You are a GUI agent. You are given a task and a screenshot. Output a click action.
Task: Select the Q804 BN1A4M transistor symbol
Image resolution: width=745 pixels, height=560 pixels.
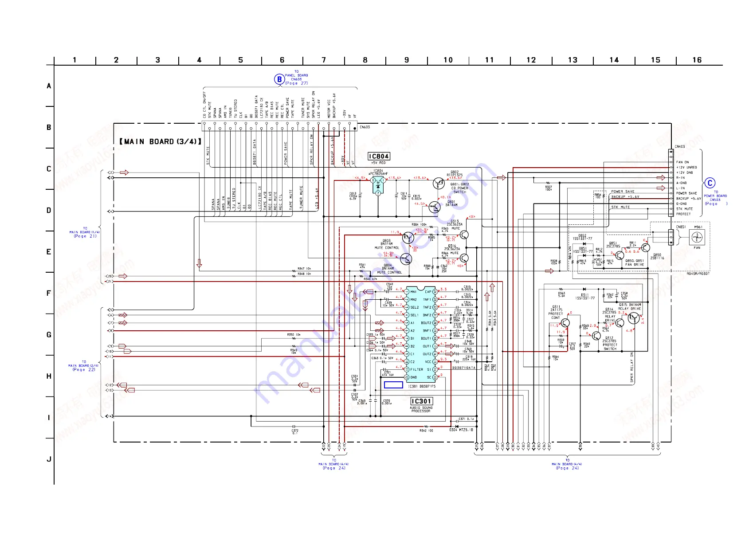[406, 259]
